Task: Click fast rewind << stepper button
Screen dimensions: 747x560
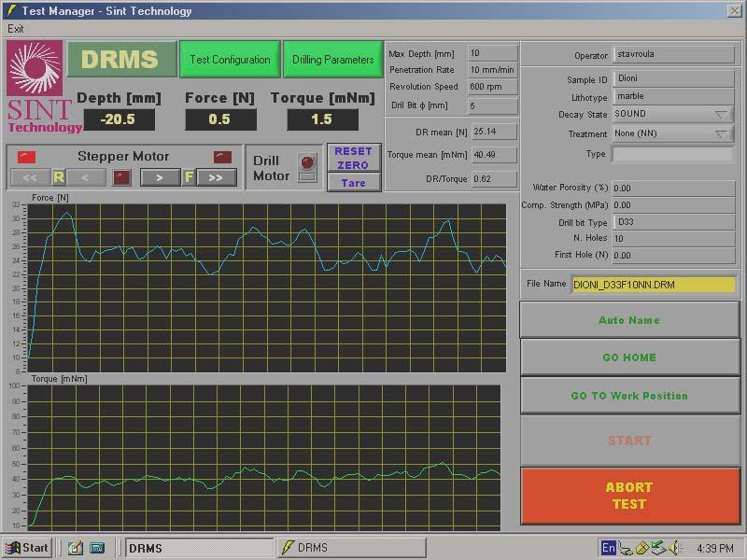Action: 30,177
